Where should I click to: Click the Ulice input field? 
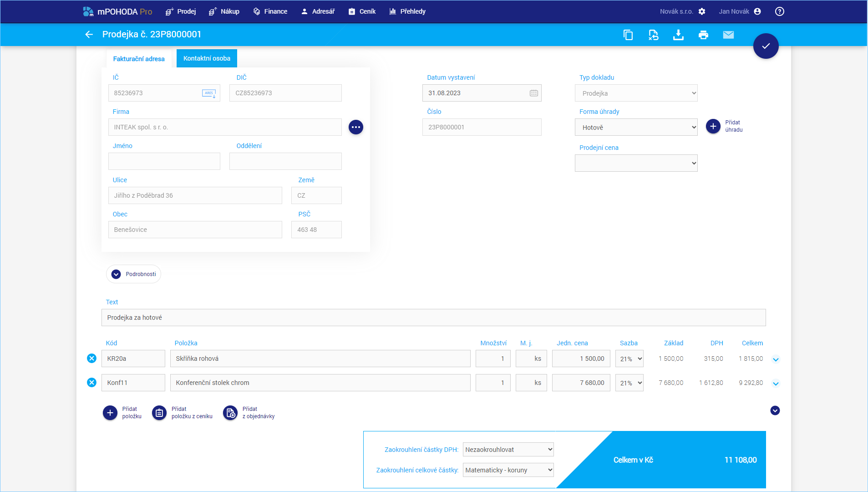click(x=195, y=195)
